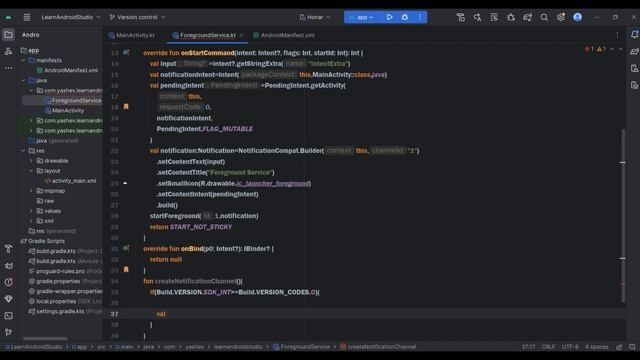Viewport: 640px width, 360px height.
Task: Open the Android project view selector
Action: click(31, 35)
